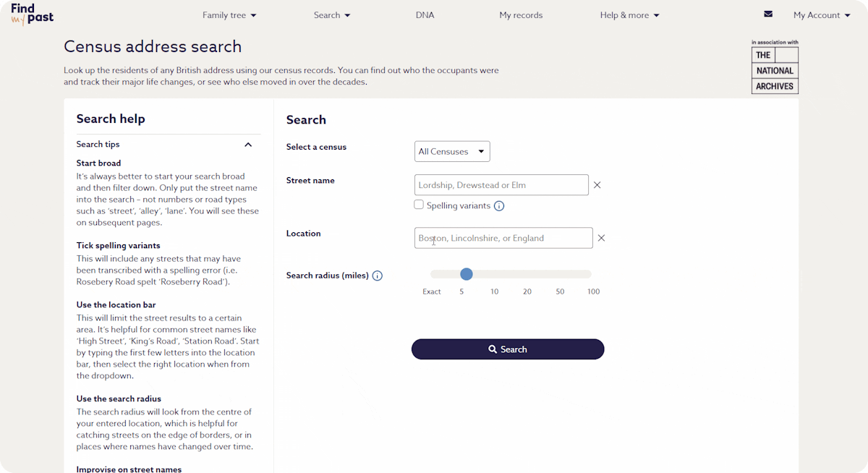Image resolution: width=868 pixels, height=473 pixels.
Task: Expand the Help & more menu
Action: click(629, 15)
